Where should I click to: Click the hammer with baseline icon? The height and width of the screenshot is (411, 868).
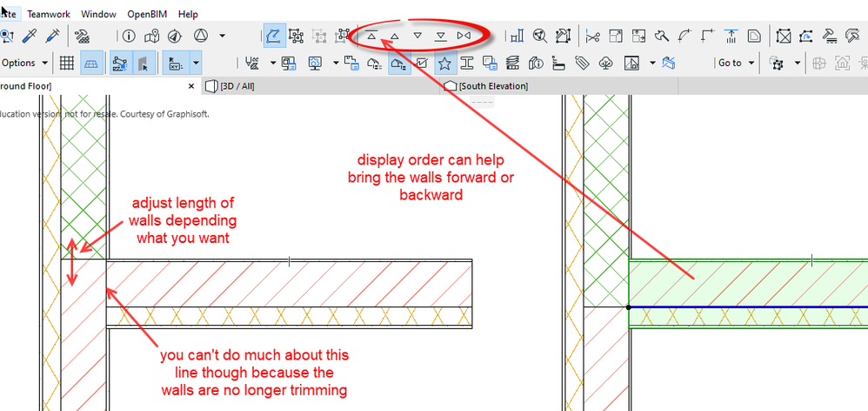(829, 37)
